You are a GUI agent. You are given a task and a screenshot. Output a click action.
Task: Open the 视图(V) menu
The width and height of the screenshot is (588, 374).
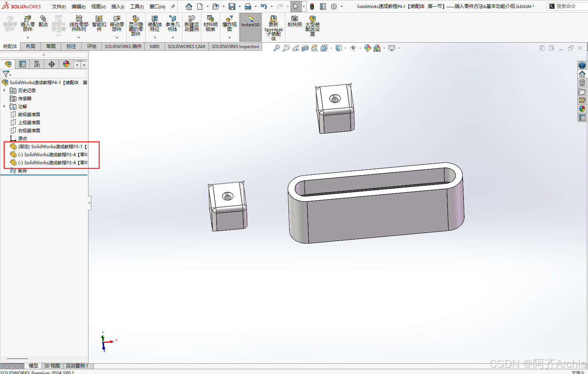coord(98,7)
